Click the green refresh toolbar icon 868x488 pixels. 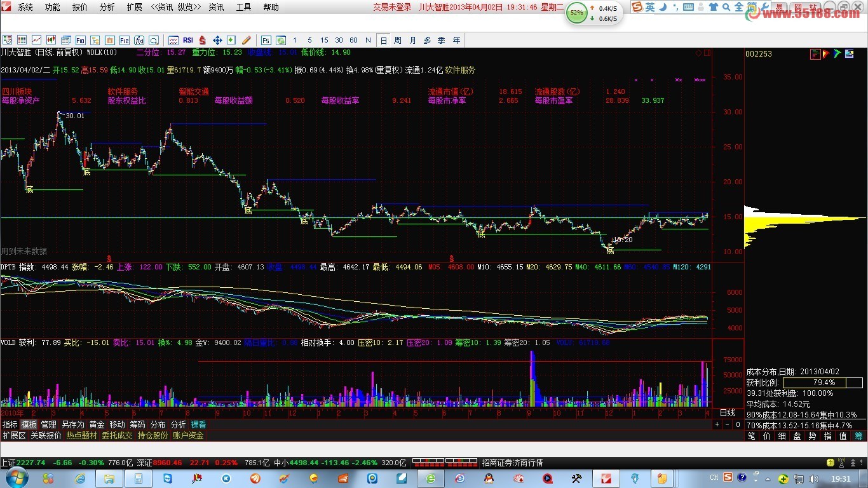click(280, 39)
